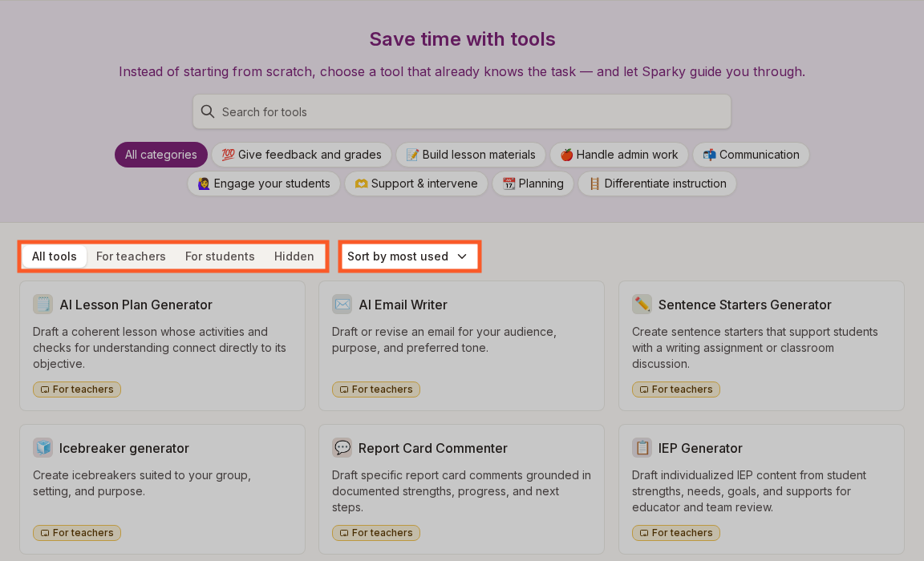The image size is (924, 561).
Task: Click the Report Card Commenter speech bubble icon
Action: point(342,447)
